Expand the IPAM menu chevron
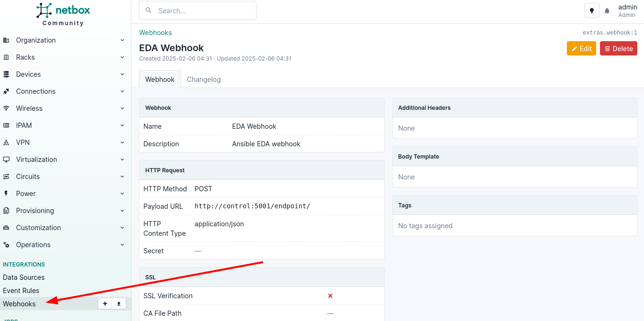644x321 pixels. pyautogui.click(x=122, y=125)
